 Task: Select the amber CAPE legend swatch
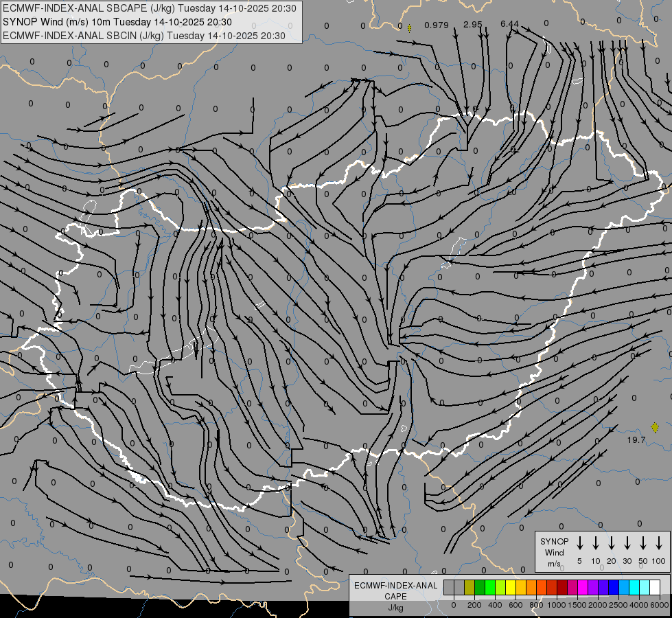521,587
